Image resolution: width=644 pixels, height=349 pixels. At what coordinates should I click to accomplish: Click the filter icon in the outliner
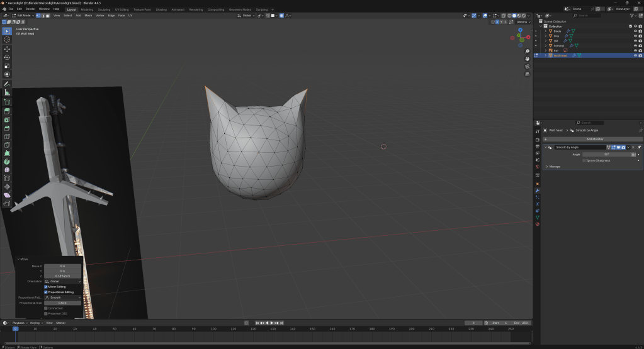coord(631,15)
